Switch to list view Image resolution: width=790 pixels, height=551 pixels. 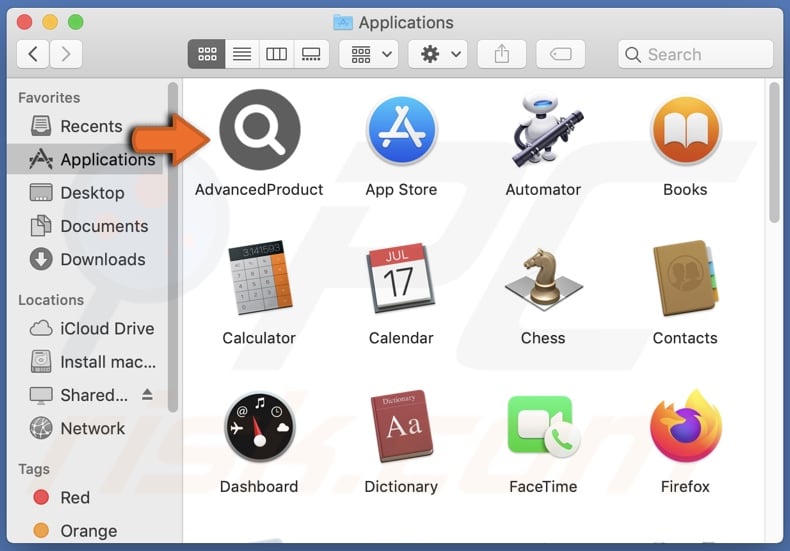tap(242, 54)
